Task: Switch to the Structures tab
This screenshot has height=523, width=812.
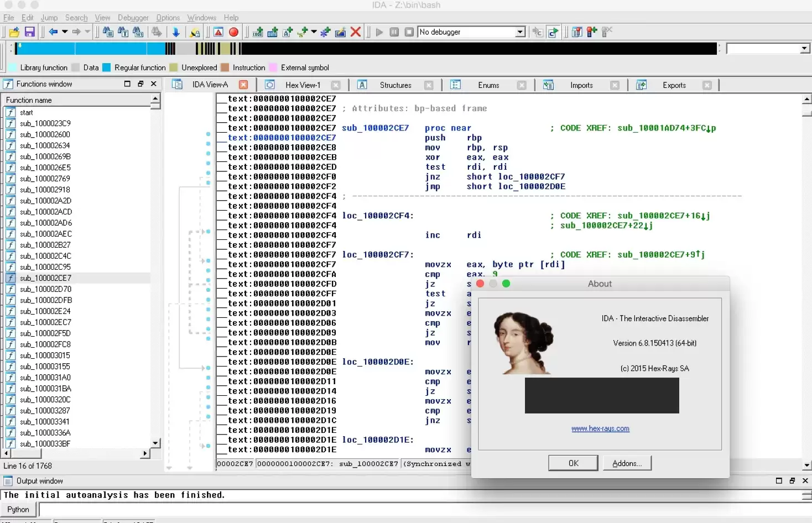Action: [395, 85]
